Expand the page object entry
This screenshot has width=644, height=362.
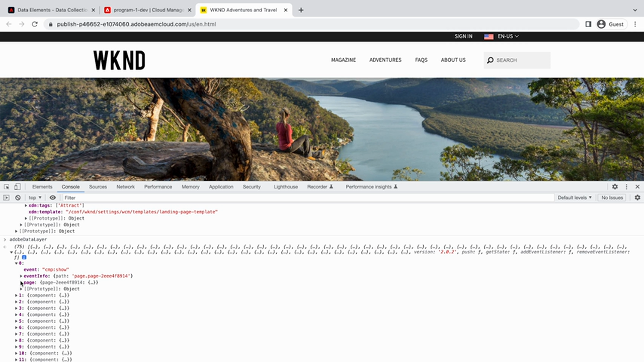(x=21, y=283)
